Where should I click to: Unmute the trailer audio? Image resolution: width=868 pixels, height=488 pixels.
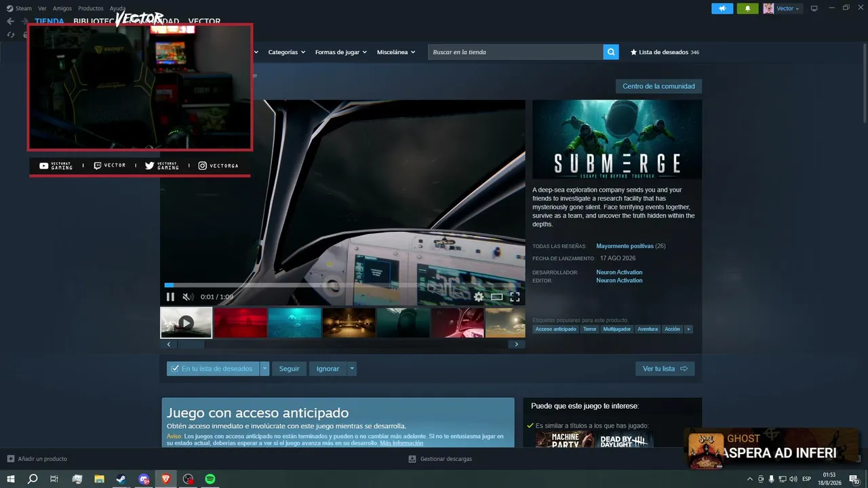(188, 297)
